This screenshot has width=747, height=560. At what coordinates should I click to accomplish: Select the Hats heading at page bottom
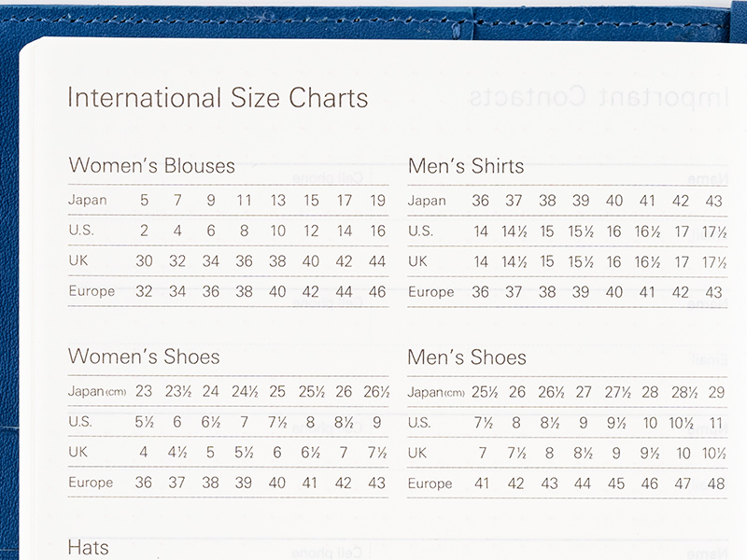point(88,547)
